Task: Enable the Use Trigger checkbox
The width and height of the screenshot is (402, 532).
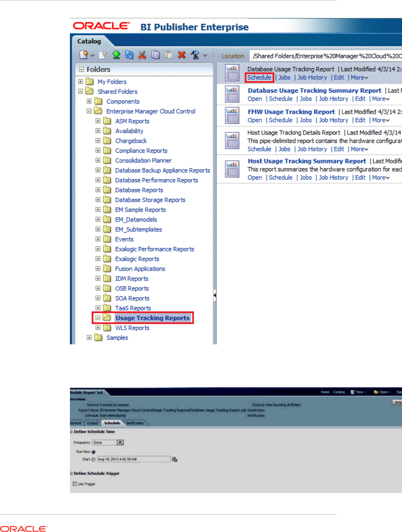Action: [75, 484]
